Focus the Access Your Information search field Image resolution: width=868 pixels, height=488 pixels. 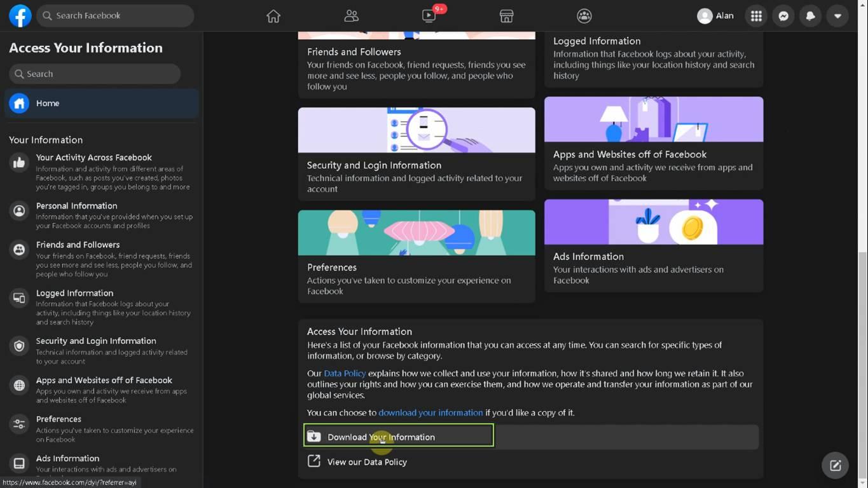pos(95,74)
